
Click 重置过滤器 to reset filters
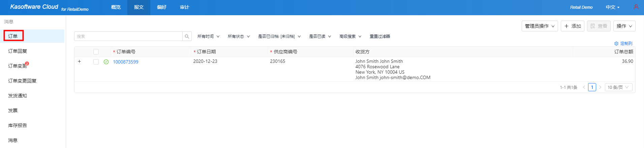point(379,36)
